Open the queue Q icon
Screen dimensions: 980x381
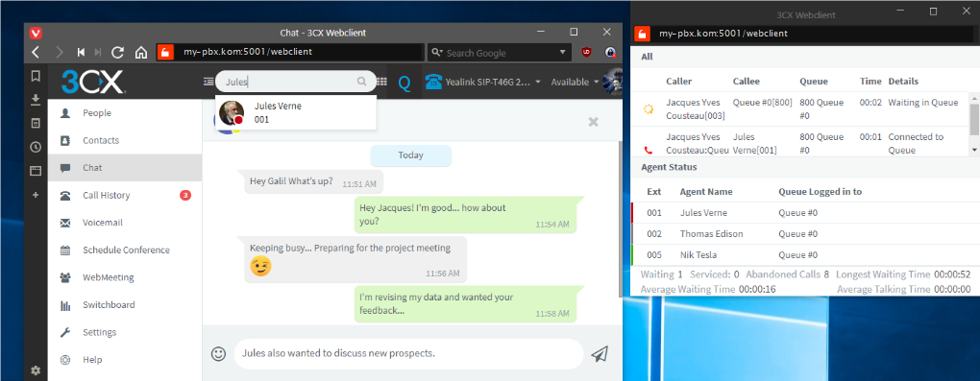(x=404, y=83)
